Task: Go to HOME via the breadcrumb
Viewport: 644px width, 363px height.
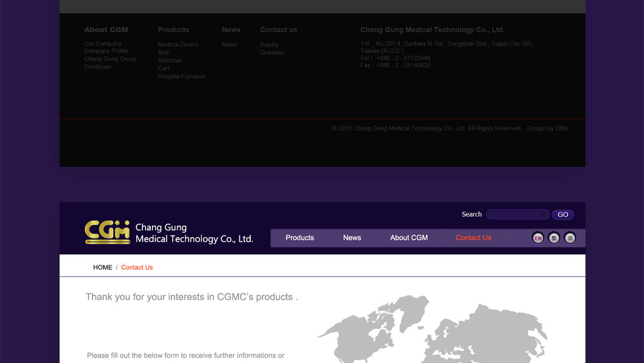Action: [103, 268]
